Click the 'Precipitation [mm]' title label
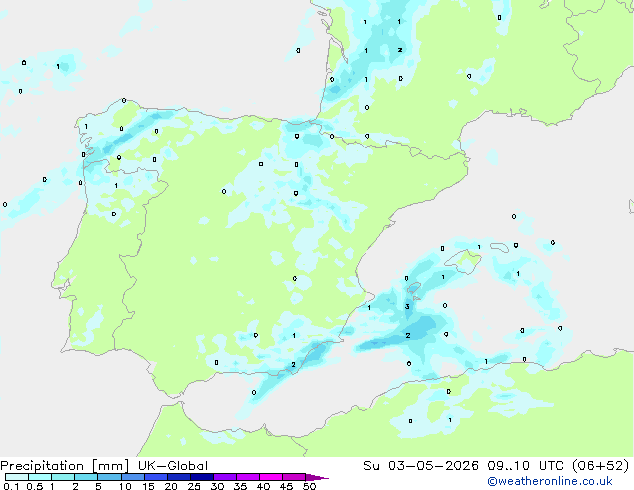634x490 pixels. pos(64,466)
